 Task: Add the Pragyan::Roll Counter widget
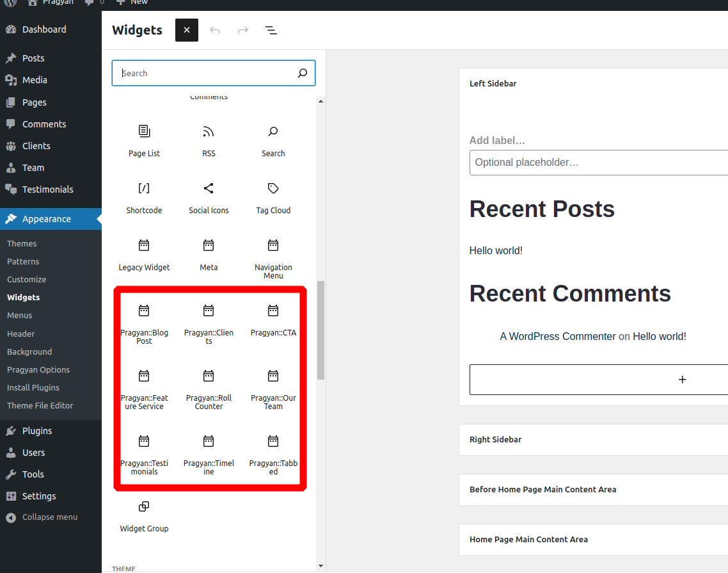(209, 390)
